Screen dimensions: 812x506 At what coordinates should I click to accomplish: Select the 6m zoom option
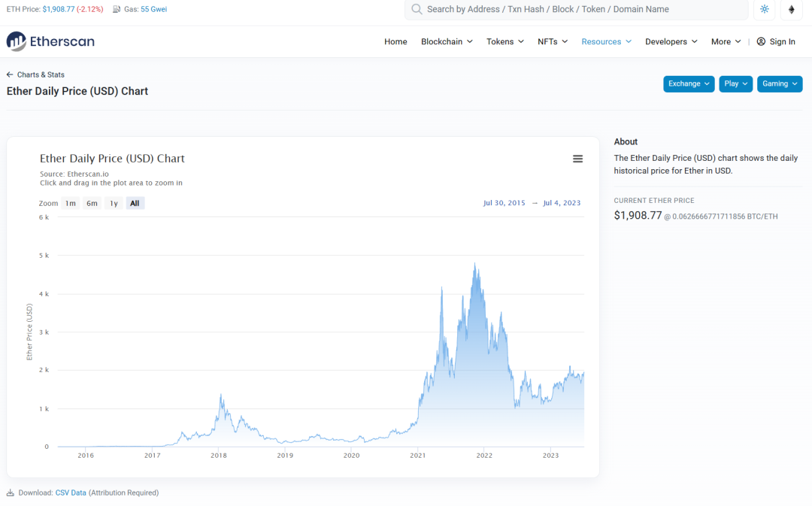[x=92, y=202]
